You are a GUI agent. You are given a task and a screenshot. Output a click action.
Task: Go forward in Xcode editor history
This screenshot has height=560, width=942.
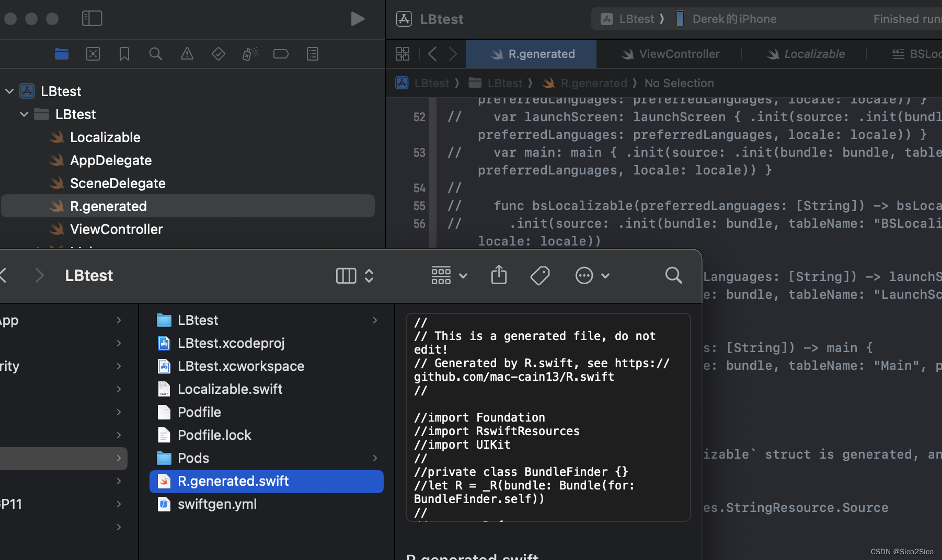pyautogui.click(x=453, y=54)
